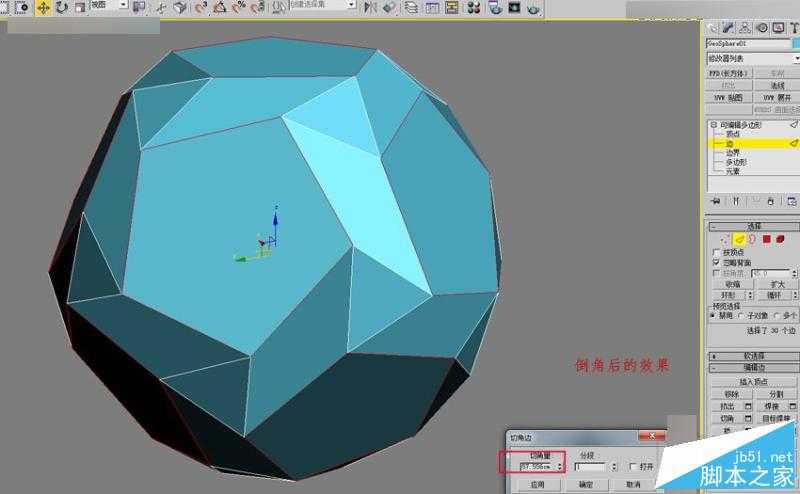Enable the 按顶点 checkbox

click(716, 252)
